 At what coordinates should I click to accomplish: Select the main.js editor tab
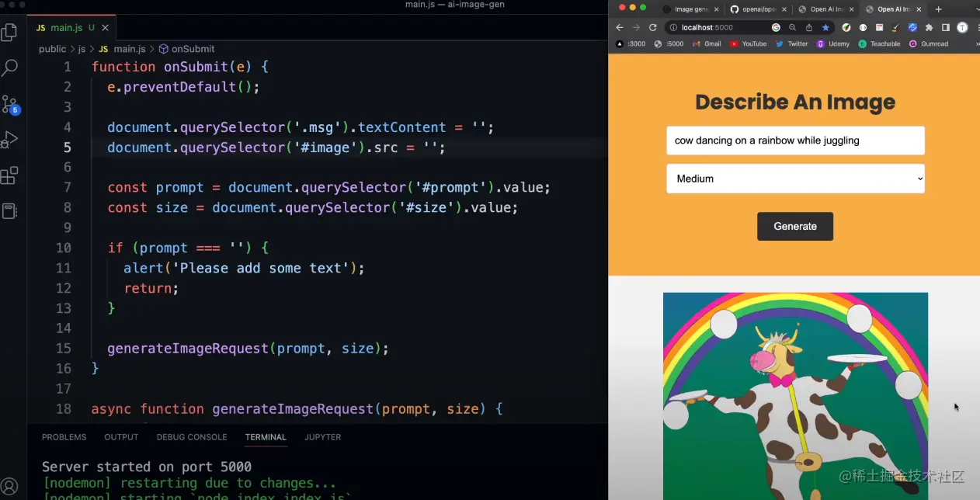point(72,28)
